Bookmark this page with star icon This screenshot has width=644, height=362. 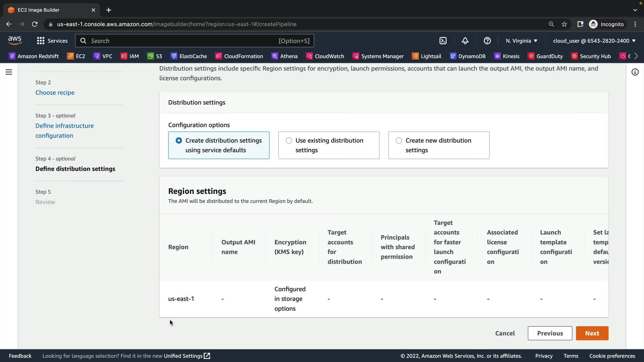[564, 24]
